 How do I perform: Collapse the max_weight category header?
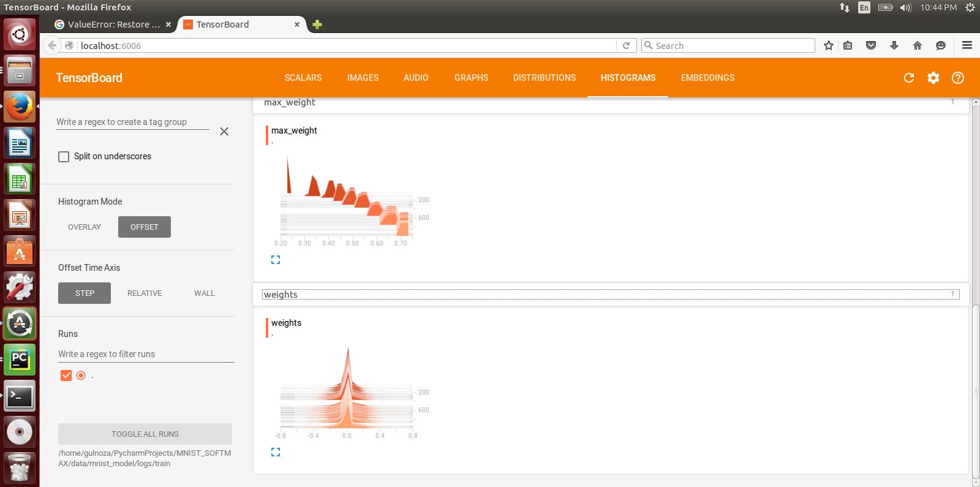[x=611, y=103]
